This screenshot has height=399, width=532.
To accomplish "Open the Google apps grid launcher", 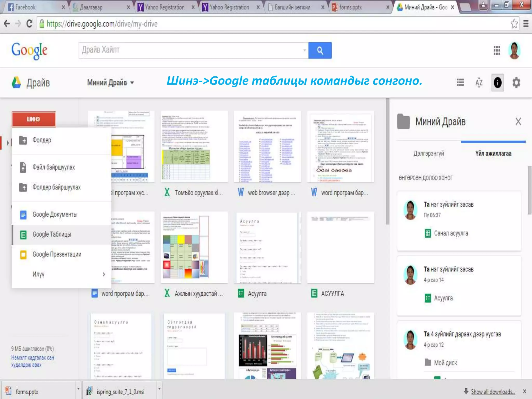I will tap(497, 50).
